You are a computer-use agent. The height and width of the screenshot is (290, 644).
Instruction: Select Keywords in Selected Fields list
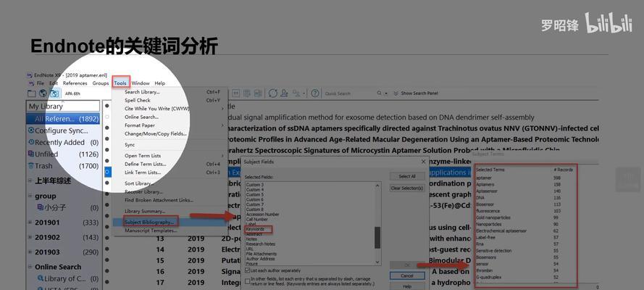[255, 229]
